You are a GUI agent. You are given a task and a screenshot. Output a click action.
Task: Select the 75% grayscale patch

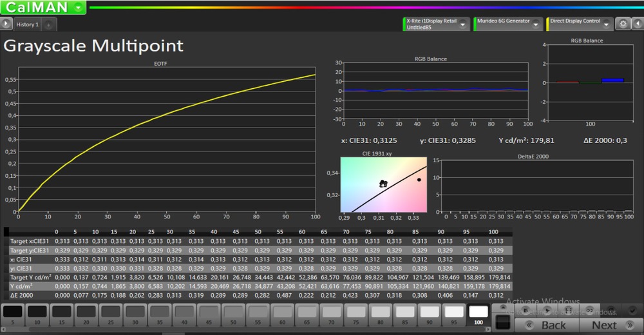pyautogui.click(x=355, y=314)
